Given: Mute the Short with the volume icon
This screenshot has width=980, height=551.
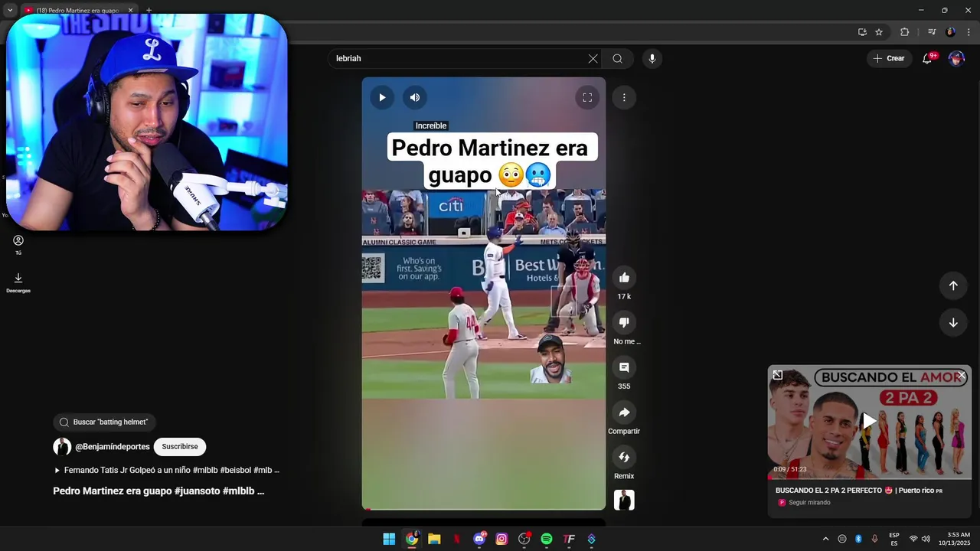Looking at the screenshot, I should click(x=415, y=97).
